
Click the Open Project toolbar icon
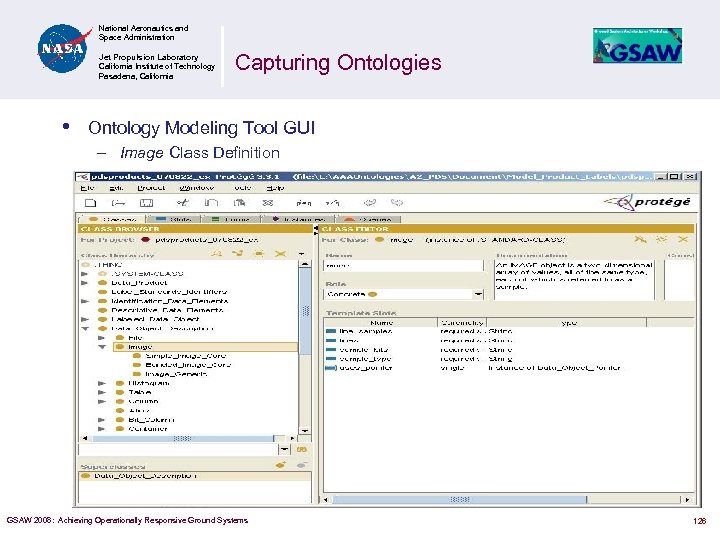118,203
